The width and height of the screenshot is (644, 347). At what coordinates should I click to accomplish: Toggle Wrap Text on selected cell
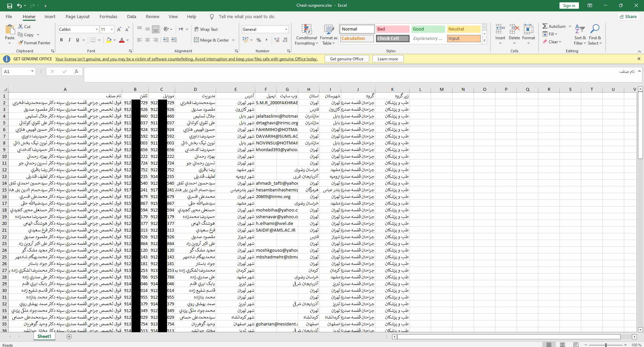[x=206, y=30]
